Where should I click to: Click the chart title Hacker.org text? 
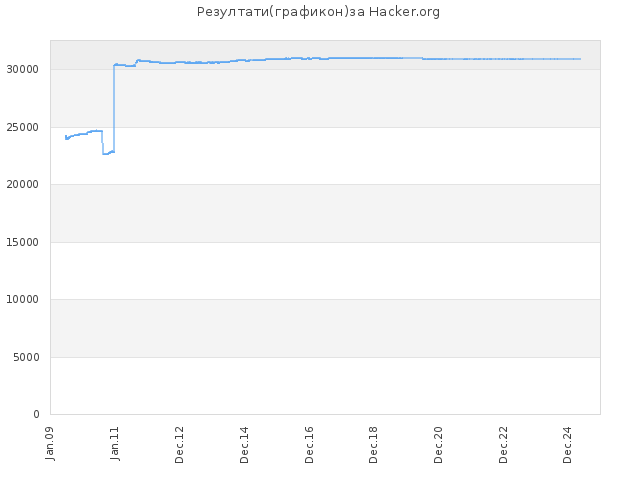(404, 12)
